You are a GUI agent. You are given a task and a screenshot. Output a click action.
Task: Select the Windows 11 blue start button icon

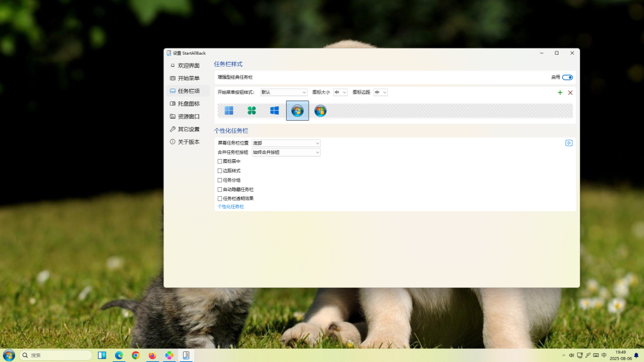click(229, 111)
